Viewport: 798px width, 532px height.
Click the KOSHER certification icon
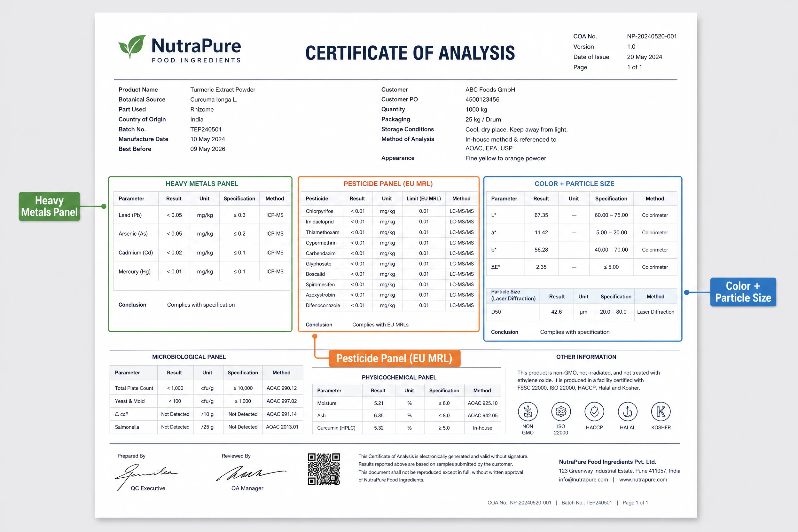(x=661, y=411)
